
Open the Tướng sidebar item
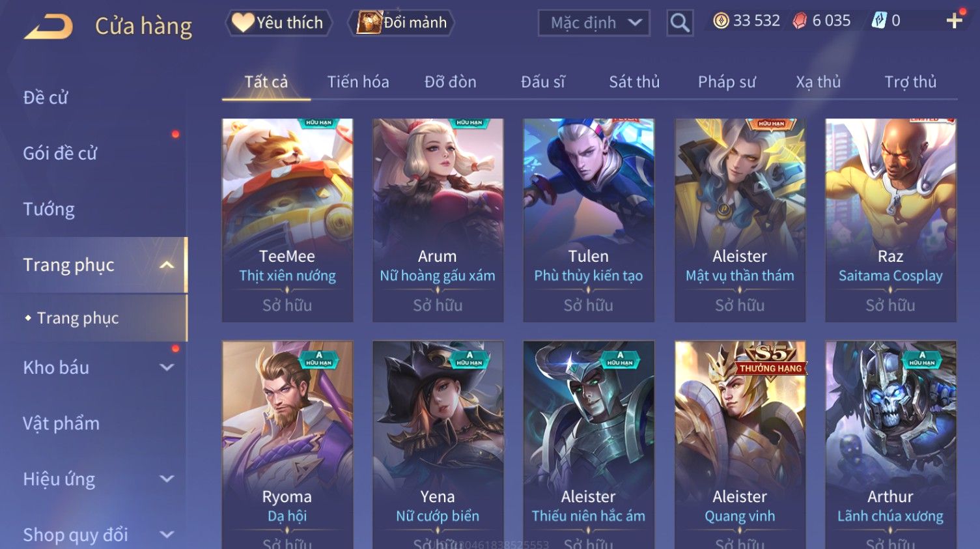point(49,209)
